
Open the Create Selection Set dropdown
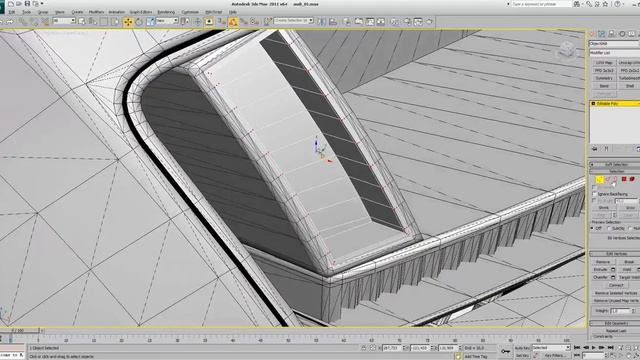(293, 20)
